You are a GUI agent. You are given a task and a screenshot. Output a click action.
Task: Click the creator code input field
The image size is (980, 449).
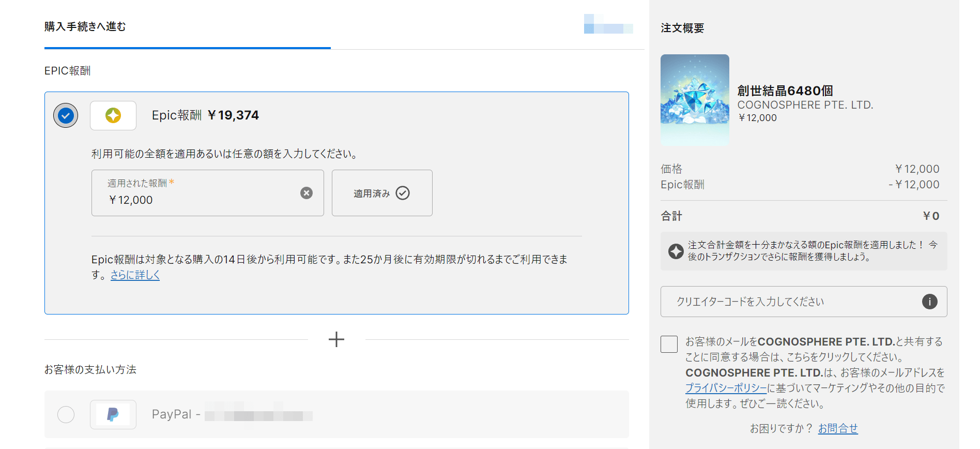804,302
